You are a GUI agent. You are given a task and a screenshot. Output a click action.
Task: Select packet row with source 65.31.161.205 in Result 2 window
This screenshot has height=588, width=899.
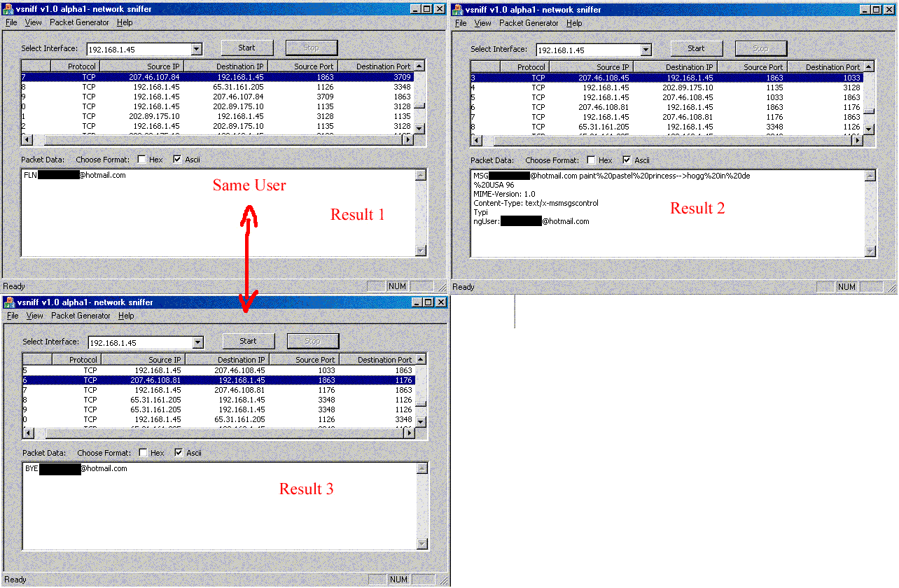click(605, 127)
